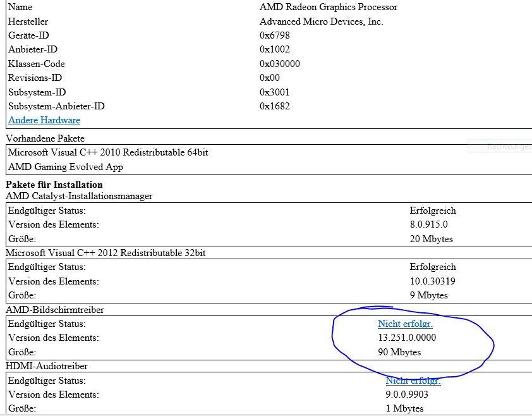This screenshot has height=416, width=532.
Task: Click Catalyst version value 8.0.915.0
Action: tap(428, 224)
